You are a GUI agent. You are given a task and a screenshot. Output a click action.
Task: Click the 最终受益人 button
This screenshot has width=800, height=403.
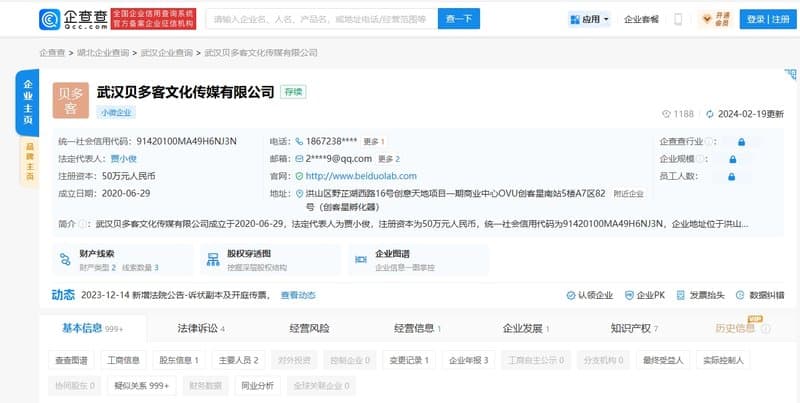663,360
